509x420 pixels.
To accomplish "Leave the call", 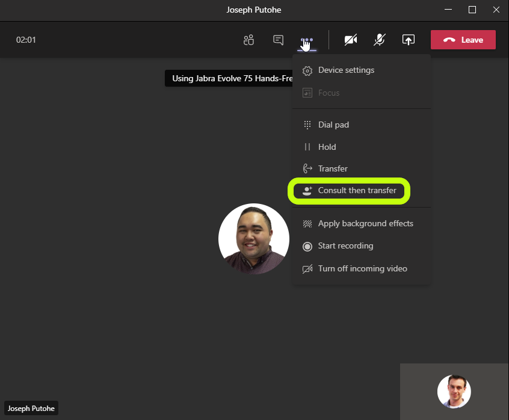I will 463,40.
